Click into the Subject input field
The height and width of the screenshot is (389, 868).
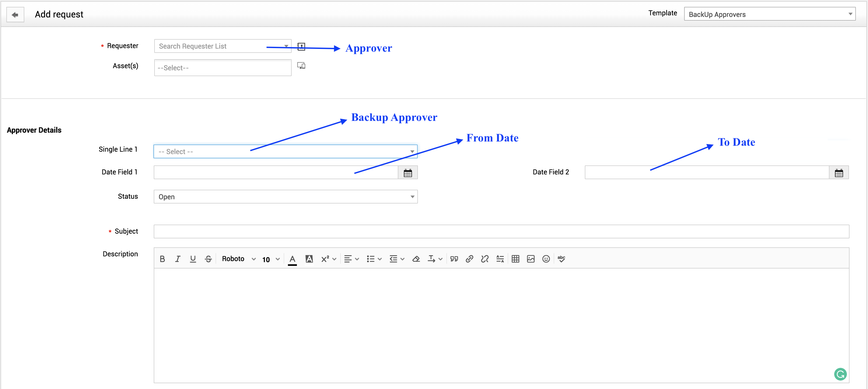pyautogui.click(x=501, y=231)
